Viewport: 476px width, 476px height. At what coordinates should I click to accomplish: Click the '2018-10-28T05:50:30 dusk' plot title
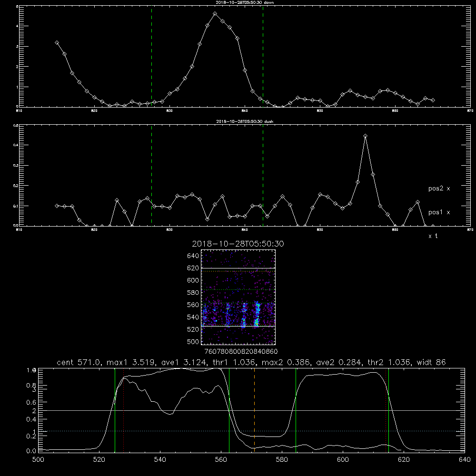coord(245,121)
